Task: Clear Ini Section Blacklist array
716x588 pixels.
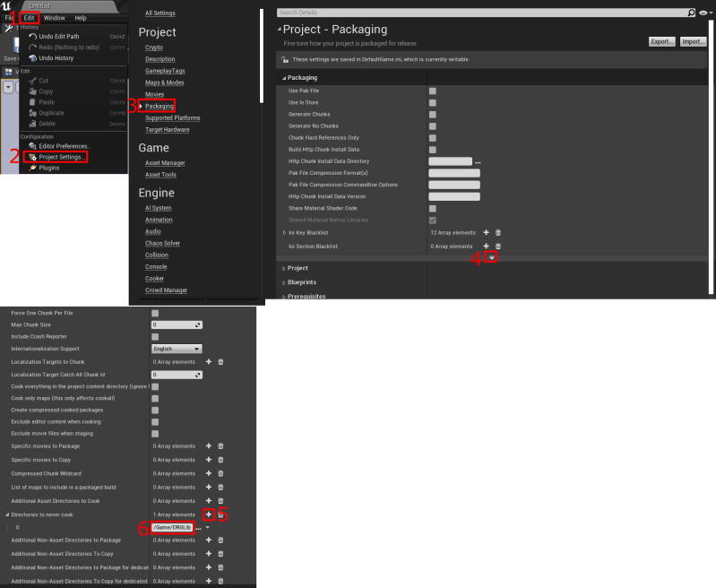Action: (498, 246)
